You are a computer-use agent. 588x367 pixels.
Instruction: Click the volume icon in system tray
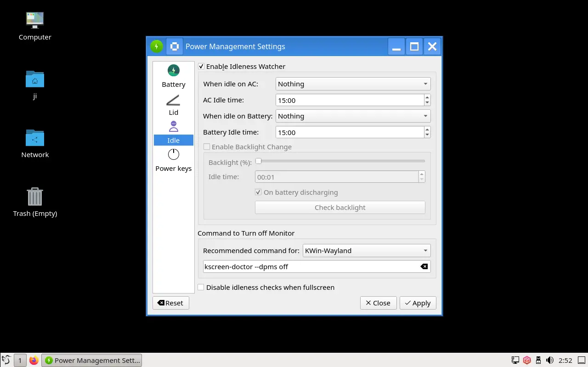pyautogui.click(x=550, y=361)
